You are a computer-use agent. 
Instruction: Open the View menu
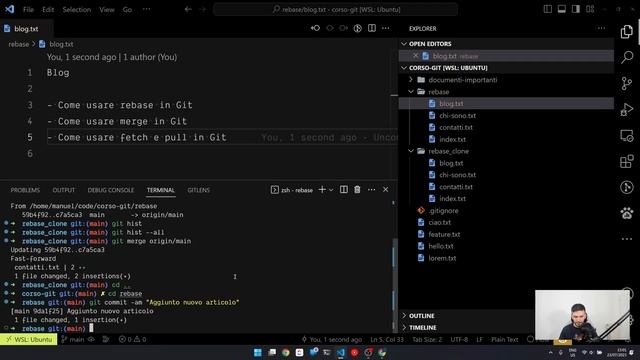pos(107,9)
